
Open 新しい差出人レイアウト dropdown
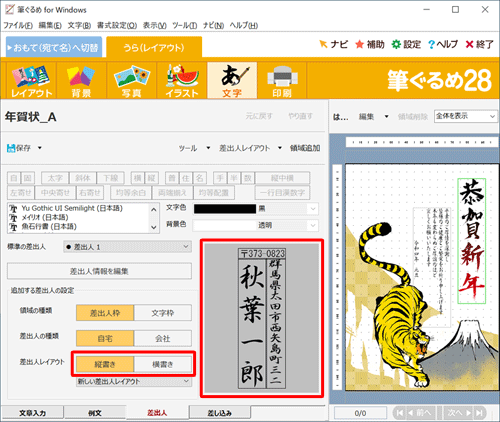point(134,382)
